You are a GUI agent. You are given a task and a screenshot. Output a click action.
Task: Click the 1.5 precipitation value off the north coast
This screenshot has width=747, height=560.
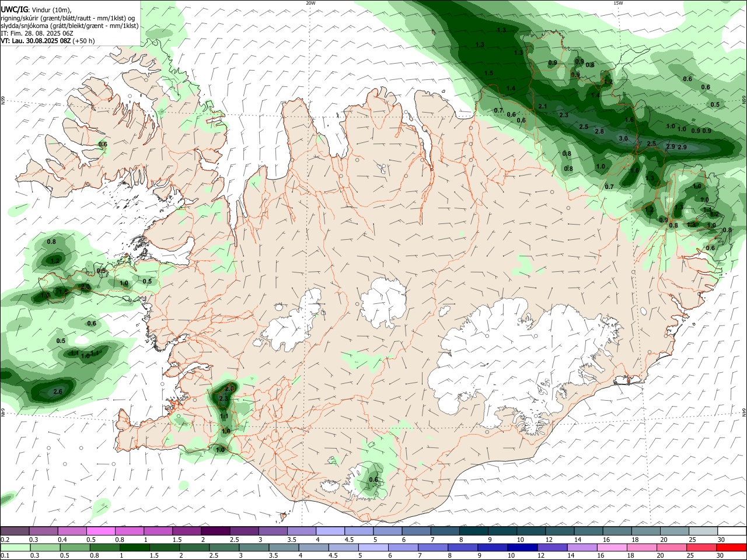489,73
